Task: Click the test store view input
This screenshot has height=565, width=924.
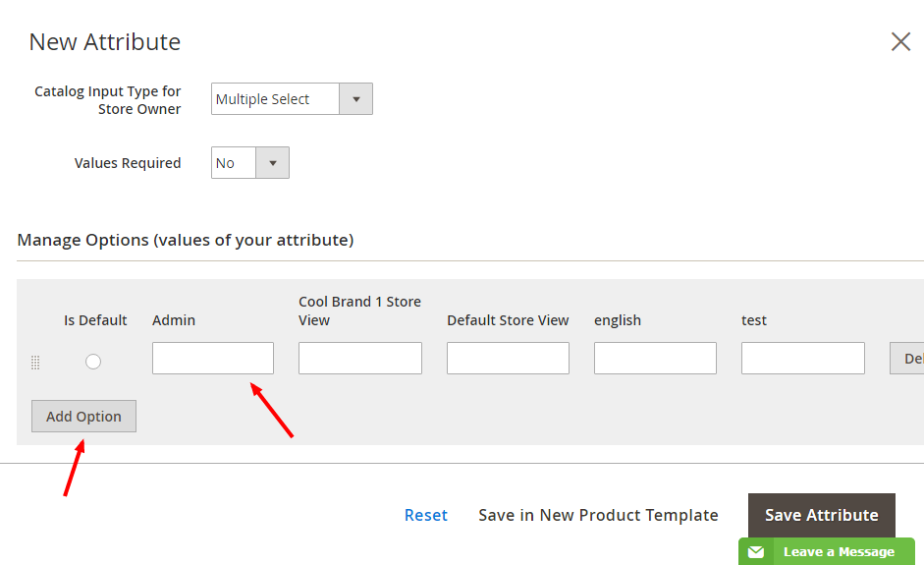Action: (802, 359)
